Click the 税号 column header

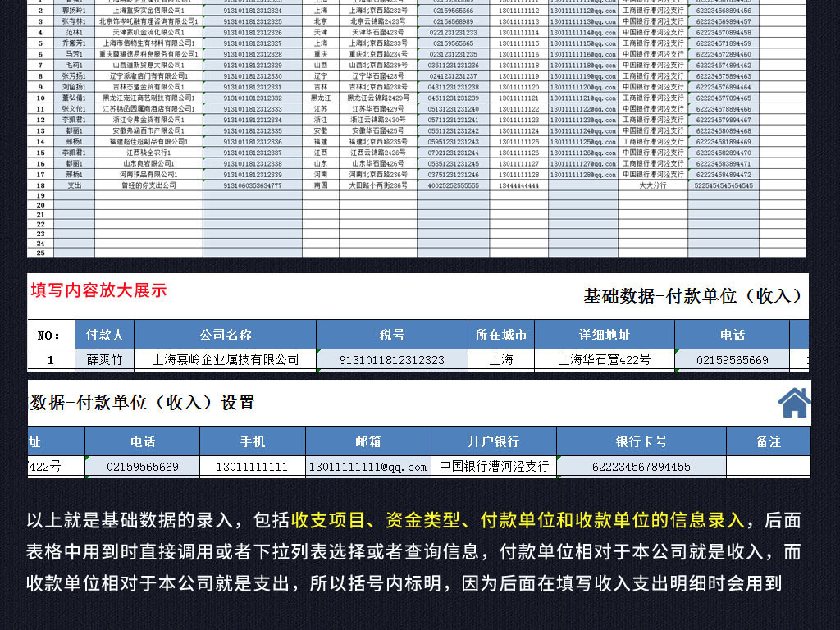pyautogui.click(x=392, y=333)
